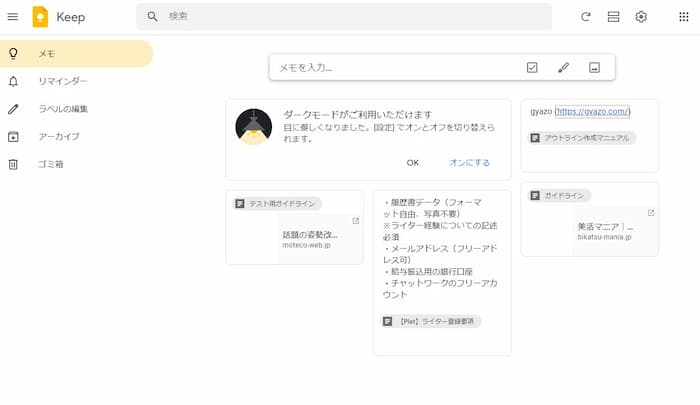Click the bell icon beside リマインダー
This screenshot has height=405, width=700.
click(x=13, y=81)
